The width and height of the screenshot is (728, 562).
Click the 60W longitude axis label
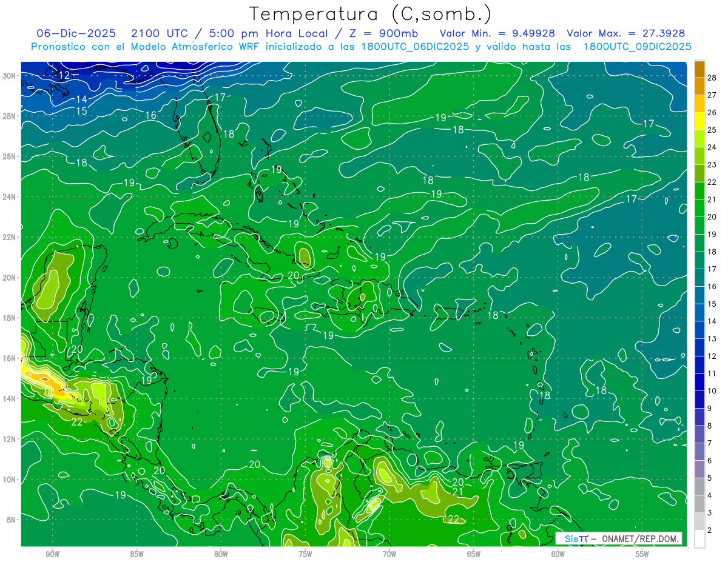coord(558,554)
